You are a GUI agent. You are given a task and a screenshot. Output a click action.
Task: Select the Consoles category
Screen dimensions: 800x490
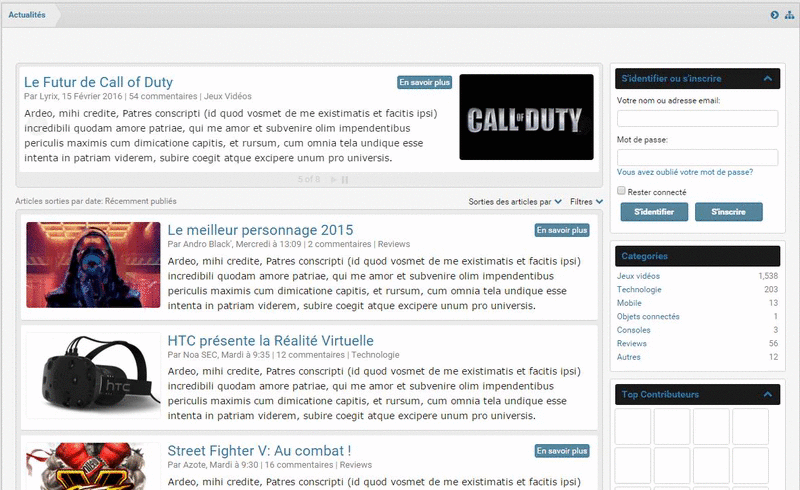634,330
